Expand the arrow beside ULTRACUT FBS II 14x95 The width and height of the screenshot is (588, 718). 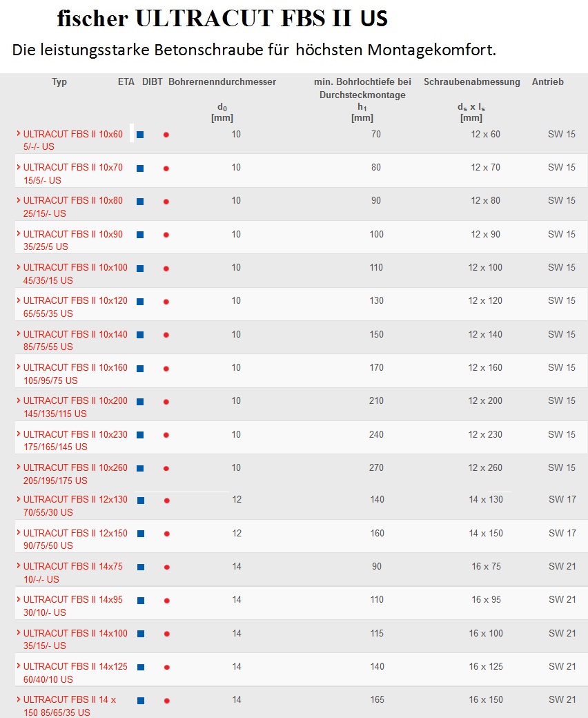click(19, 599)
